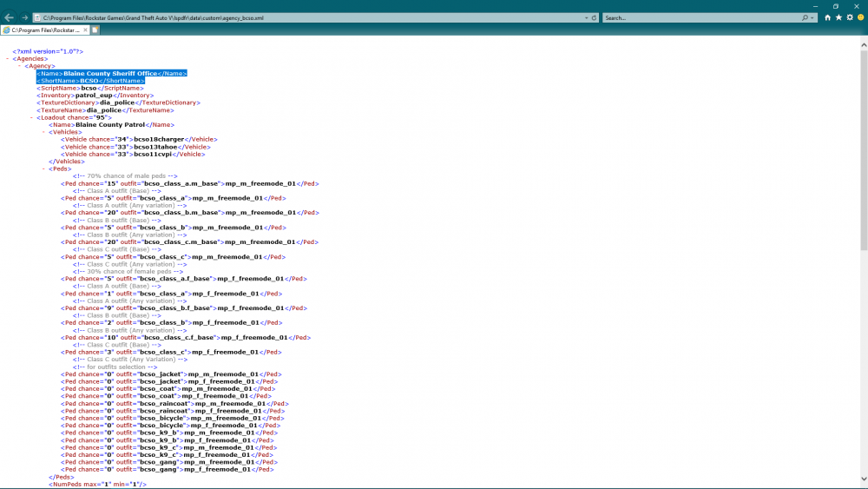
Task: Open a new tab
Action: (x=95, y=30)
